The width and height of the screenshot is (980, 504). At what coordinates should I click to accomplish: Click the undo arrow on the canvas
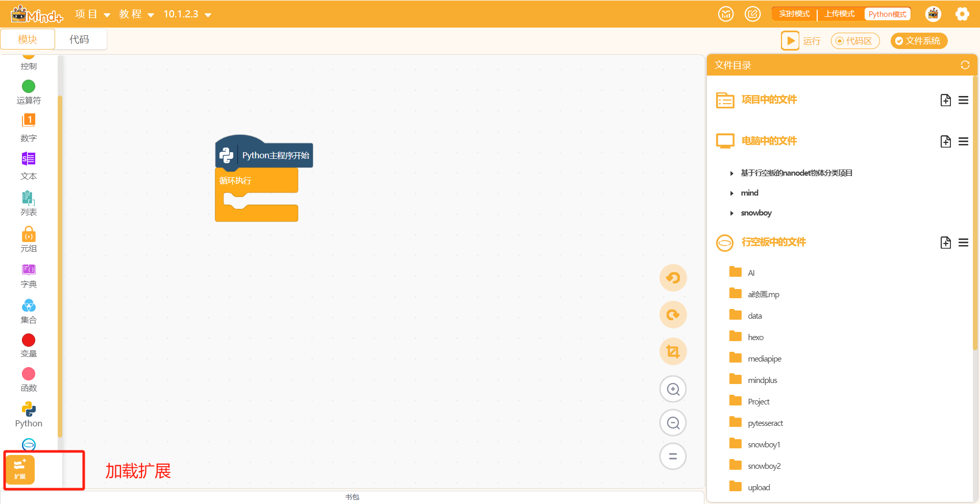coord(673,278)
